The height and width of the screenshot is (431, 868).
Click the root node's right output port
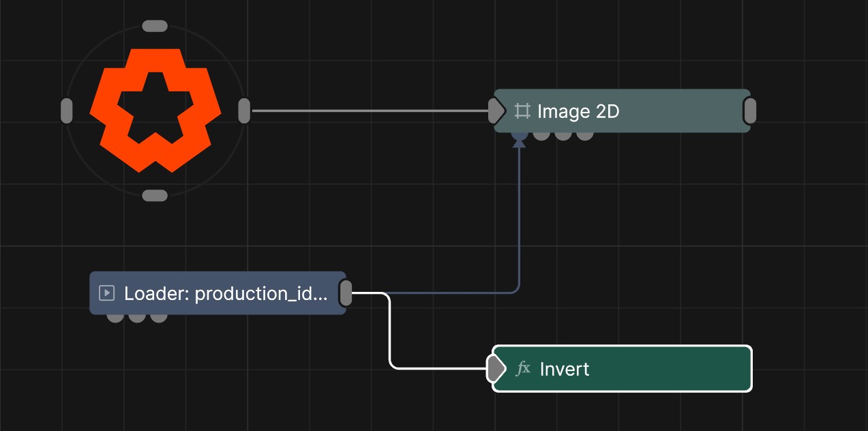coord(244,111)
